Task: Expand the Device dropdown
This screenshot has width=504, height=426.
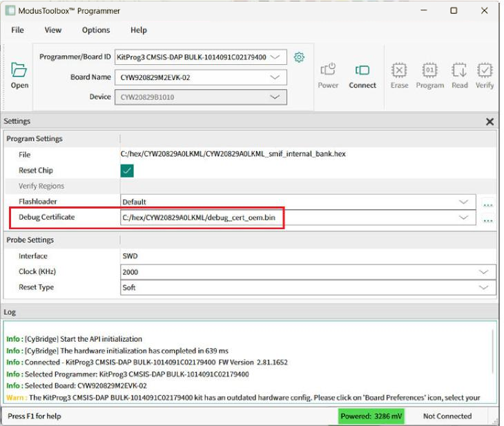Action: pyautogui.click(x=275, y=97)
